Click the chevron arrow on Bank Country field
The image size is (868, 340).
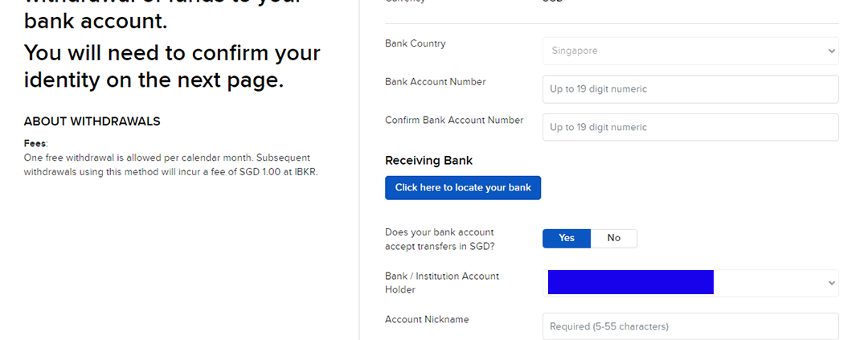(x=832, y=51)
